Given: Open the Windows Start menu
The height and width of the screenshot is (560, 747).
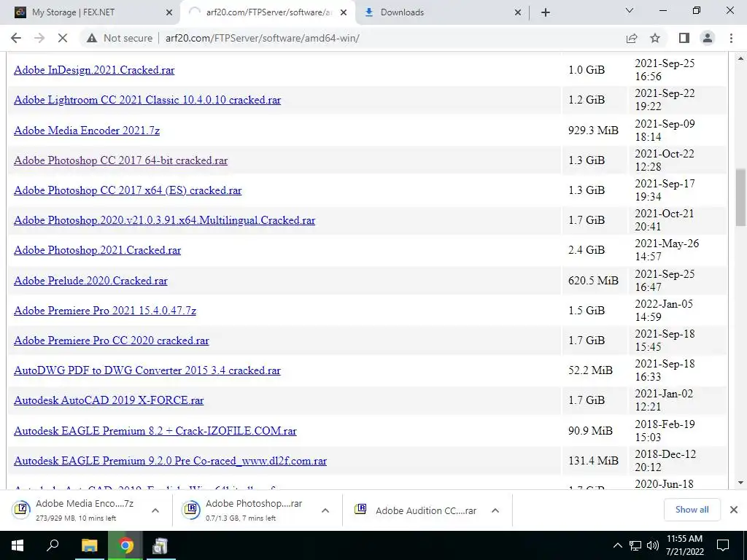Looking at the screenshot, I should click(18, 545).
